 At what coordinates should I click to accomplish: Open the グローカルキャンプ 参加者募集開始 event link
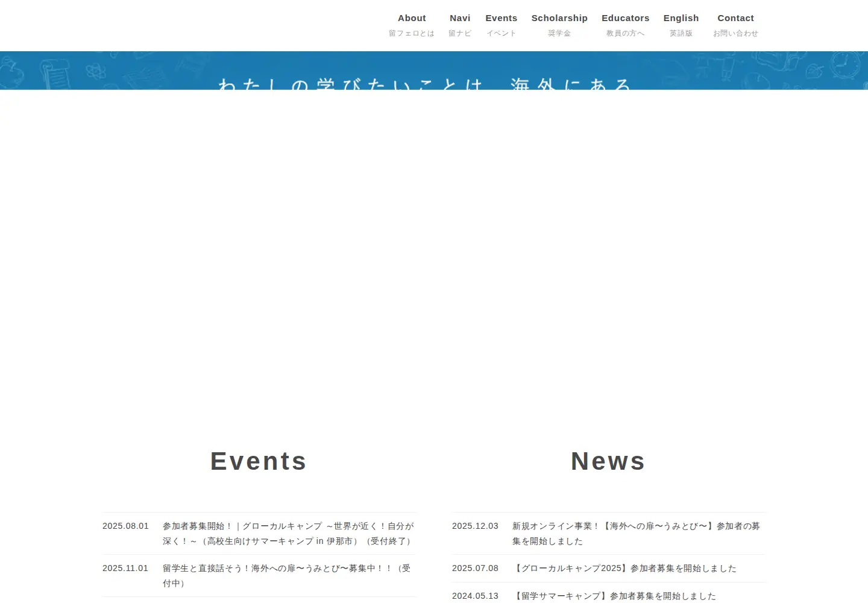click(x=289, y=534)
